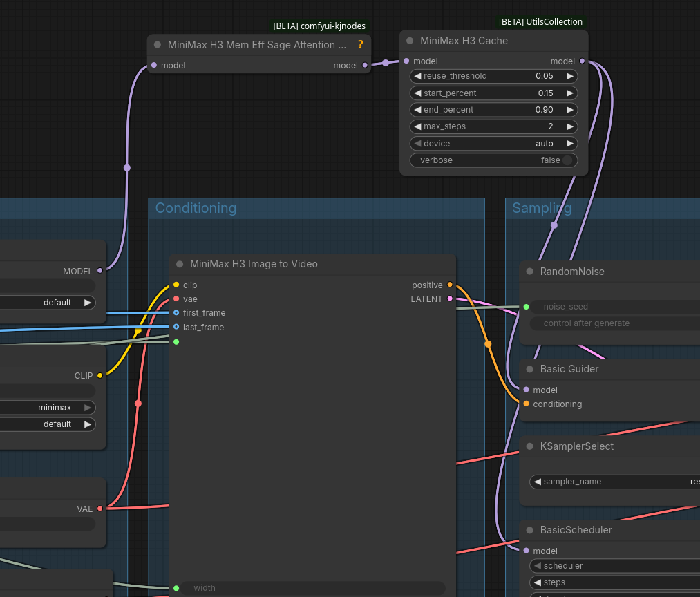Click the model input socket on MiniMax H3 Cache
The width and height of the screenshot is (700, 597).
point(406,61)
